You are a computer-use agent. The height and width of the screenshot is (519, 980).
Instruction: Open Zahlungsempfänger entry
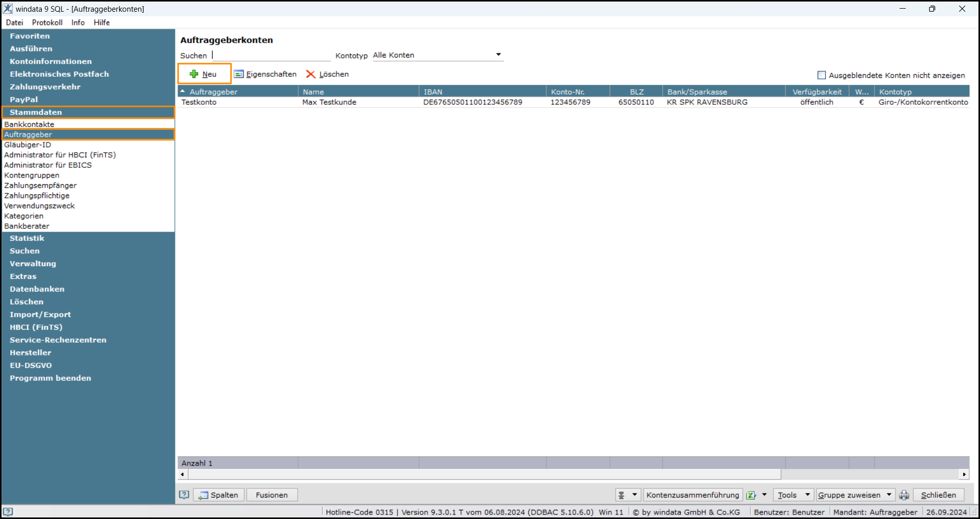click(x=88, y=186)
